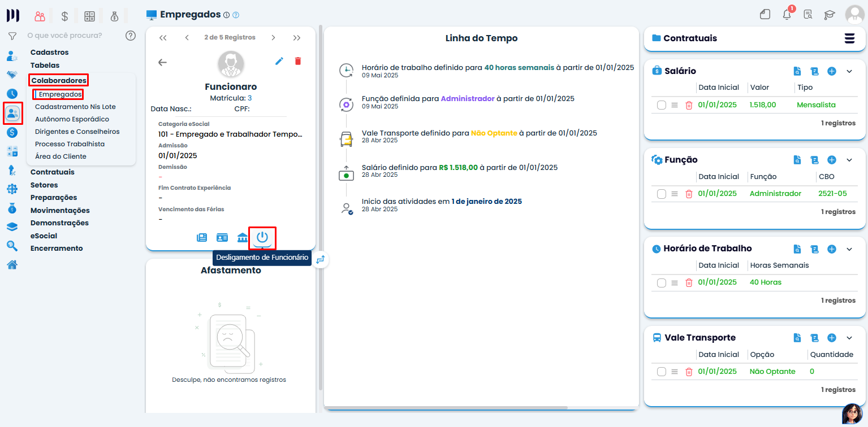Expand the Tabelas menu section
868x427 pixels.
pyautogui.click(x=45, y=66)
